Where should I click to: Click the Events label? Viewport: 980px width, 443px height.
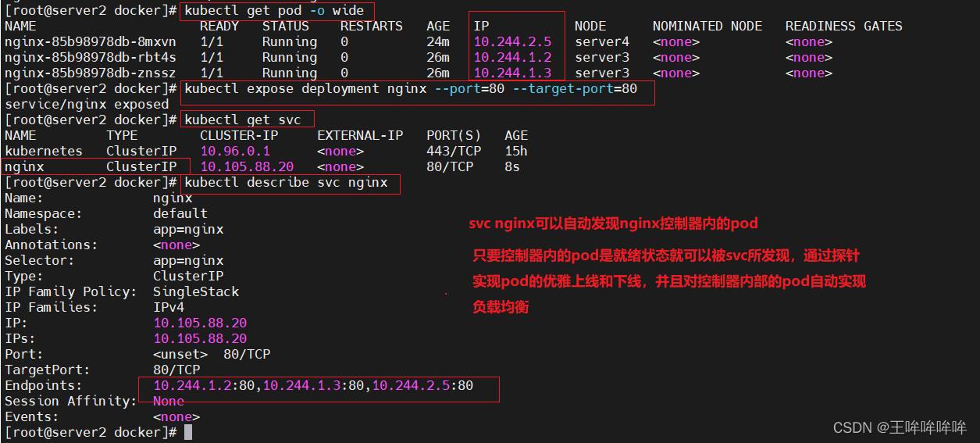pyautogui.click(x=32, y=416)
